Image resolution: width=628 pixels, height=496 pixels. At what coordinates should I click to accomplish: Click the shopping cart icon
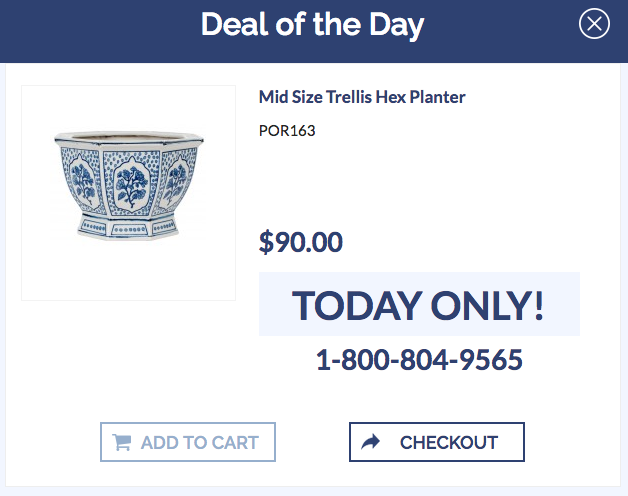tap(122, 442)
